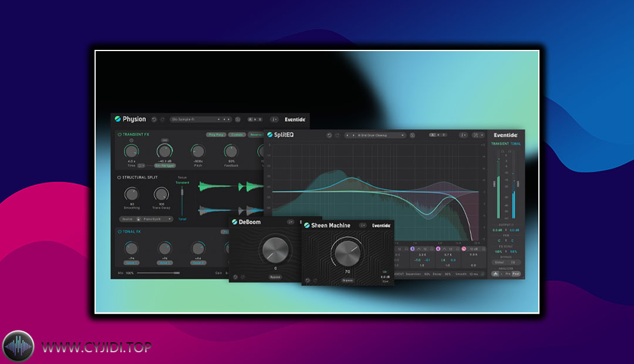
Task: Toggle the Transient FX power icon
Action: click(x=119, y=134)
